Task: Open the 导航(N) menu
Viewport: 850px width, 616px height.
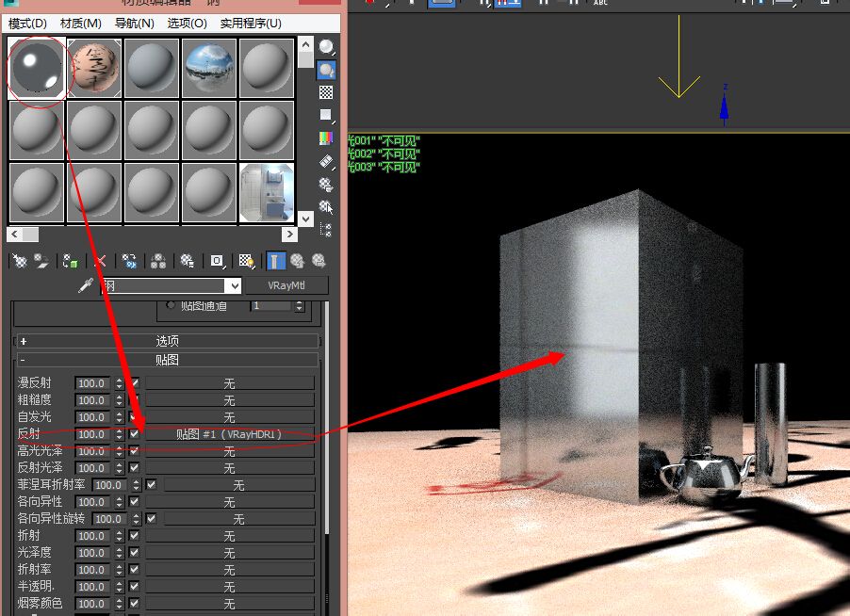Action: [135, 24]
